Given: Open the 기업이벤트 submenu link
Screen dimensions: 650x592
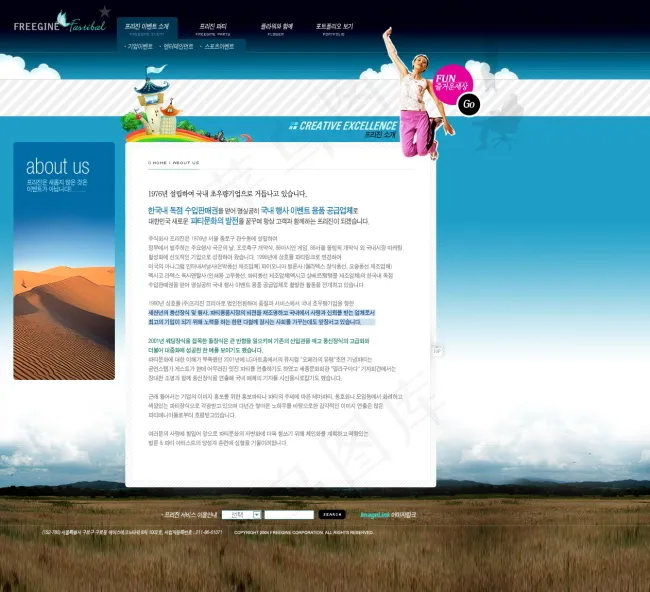Looking at the screenshot, I should [140, 46].
